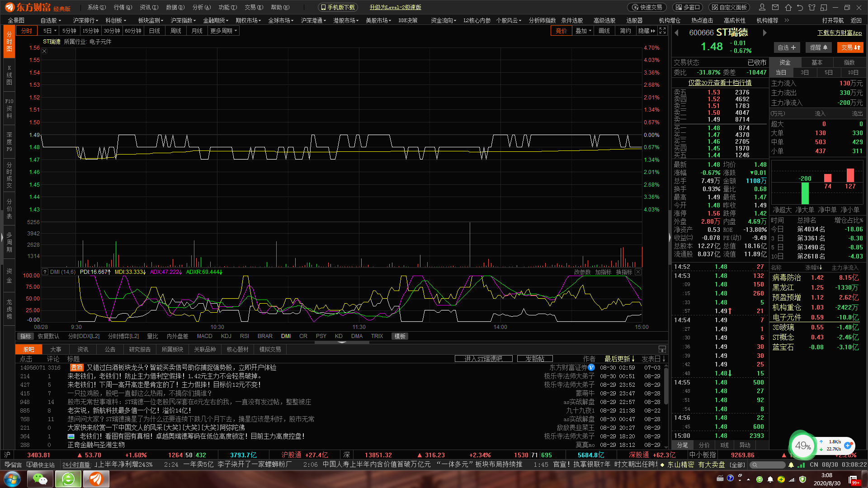Click the orange 交易 trade button
868x488 pixels.
(850, 47)
